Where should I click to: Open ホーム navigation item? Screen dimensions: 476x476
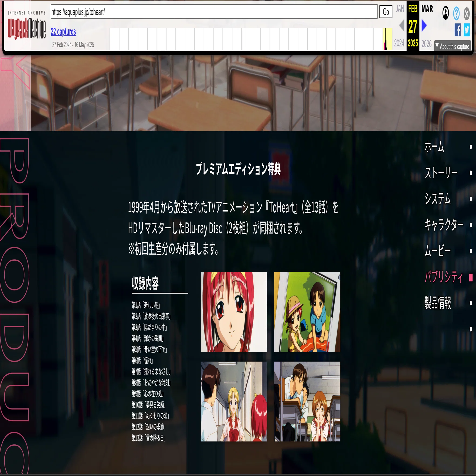[434, 147]
